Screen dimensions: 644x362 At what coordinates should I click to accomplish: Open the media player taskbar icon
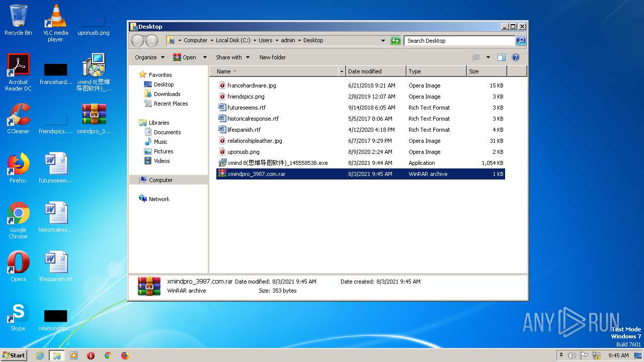73,355
